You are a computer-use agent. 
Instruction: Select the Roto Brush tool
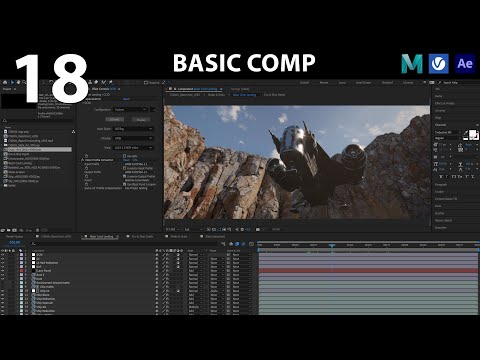click(x=103, y=82)
